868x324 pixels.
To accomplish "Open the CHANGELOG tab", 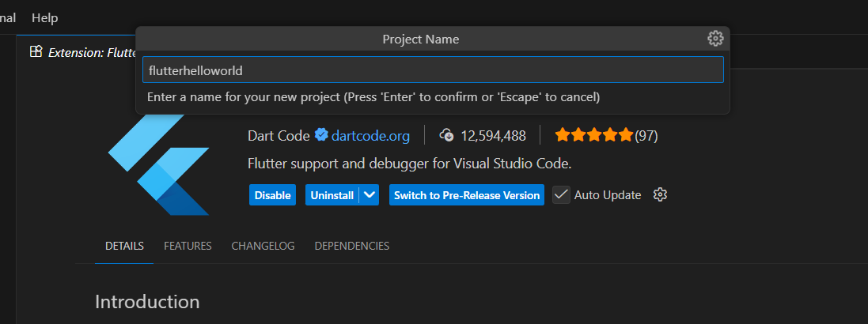I will (263, 246).
